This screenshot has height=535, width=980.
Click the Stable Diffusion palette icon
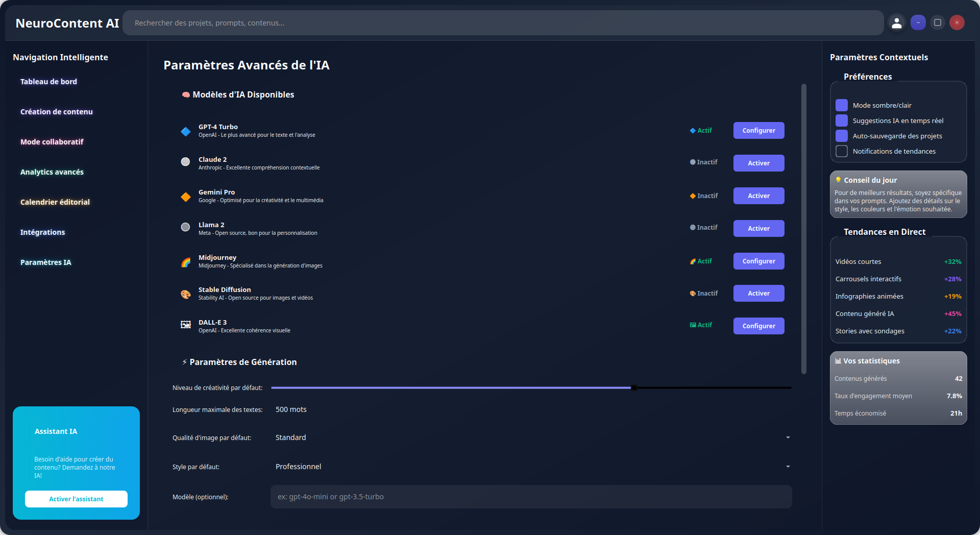click(186, 295)
